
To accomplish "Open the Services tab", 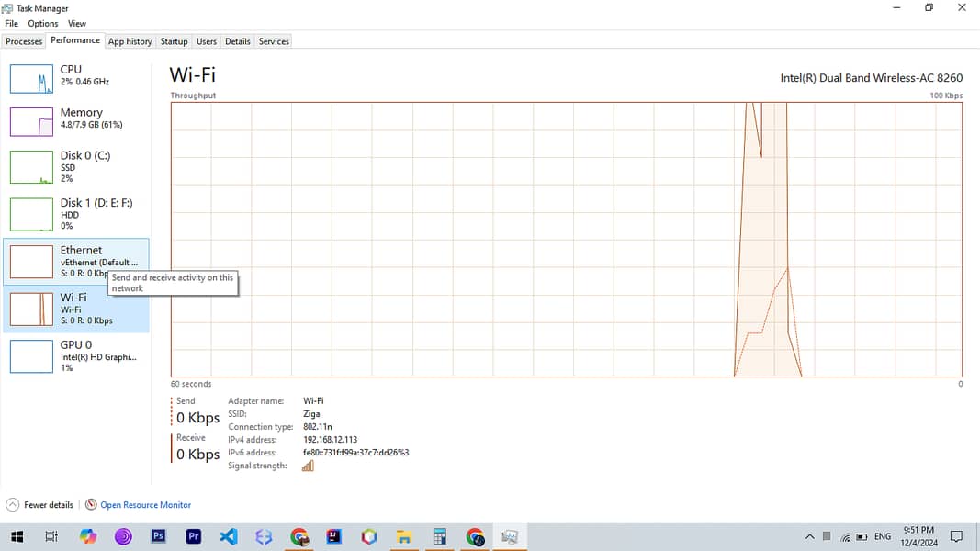I will [274, 41].
